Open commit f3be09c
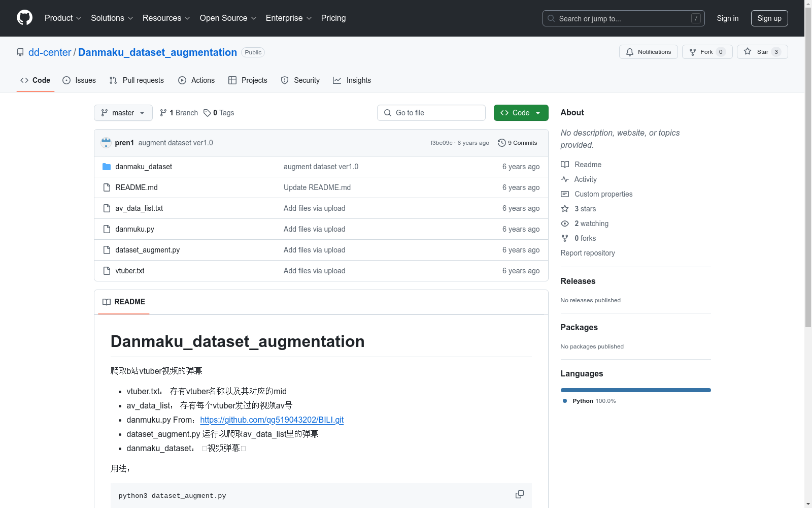812x508 pixels. click(442, 143)
